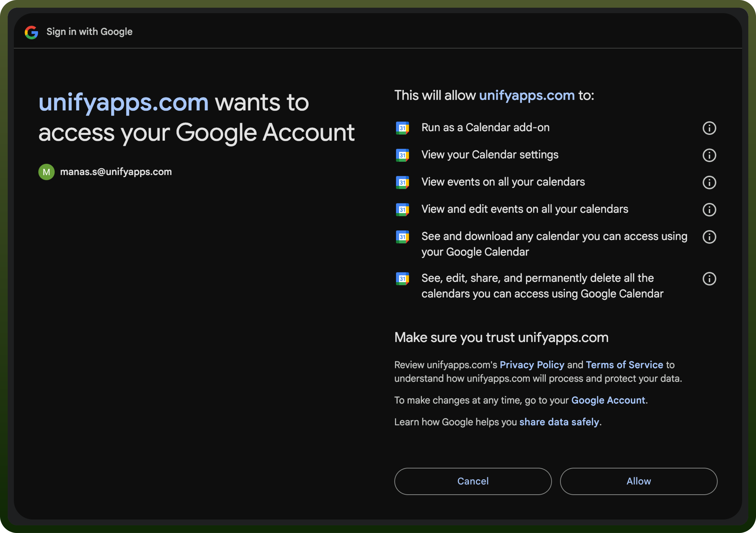
Task: Click the 'Sign in with Google' header text
Action: (89, 32)
